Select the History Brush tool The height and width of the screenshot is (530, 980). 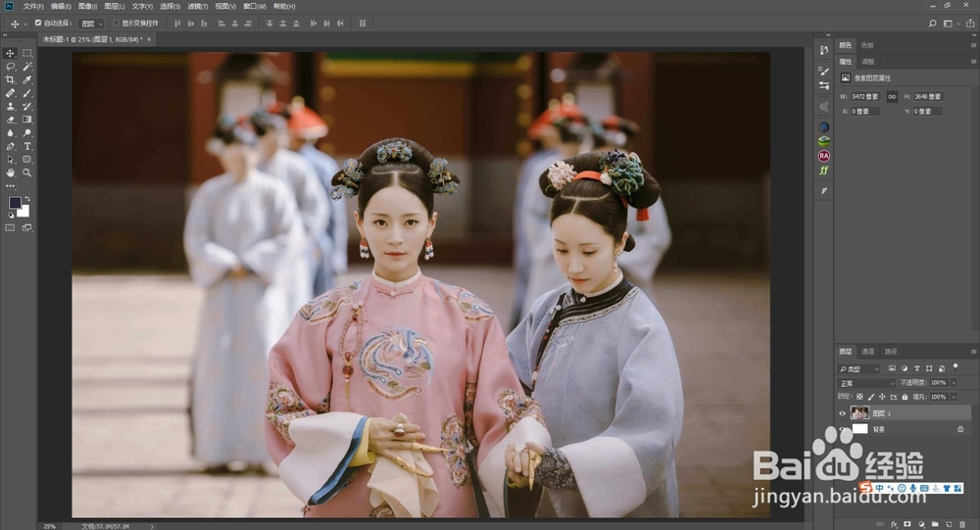[x=27, y=106]
